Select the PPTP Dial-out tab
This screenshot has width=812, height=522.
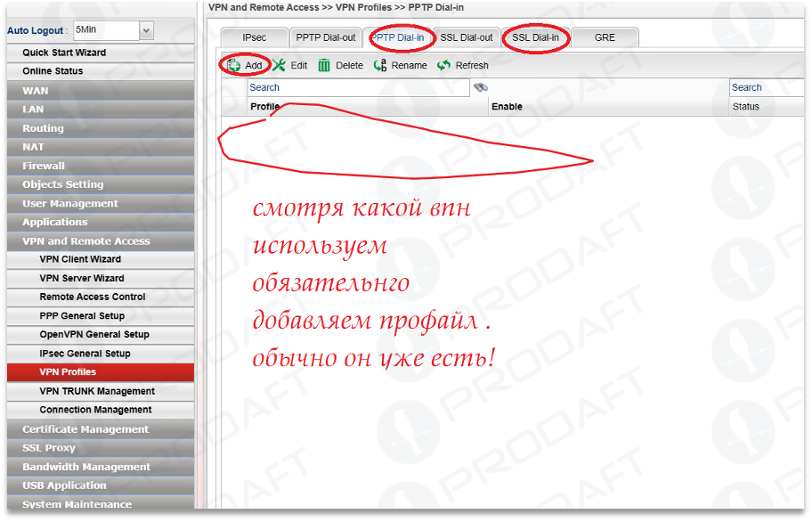click(326, 37)
